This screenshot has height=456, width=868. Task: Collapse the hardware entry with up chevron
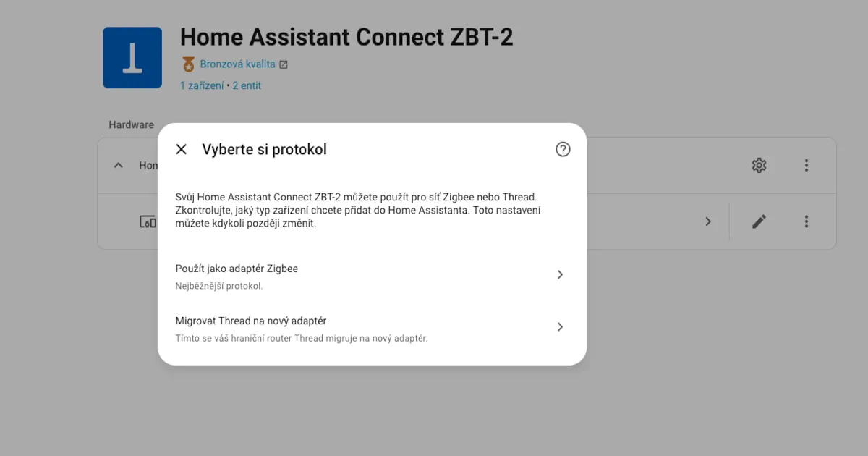(118, 166)
